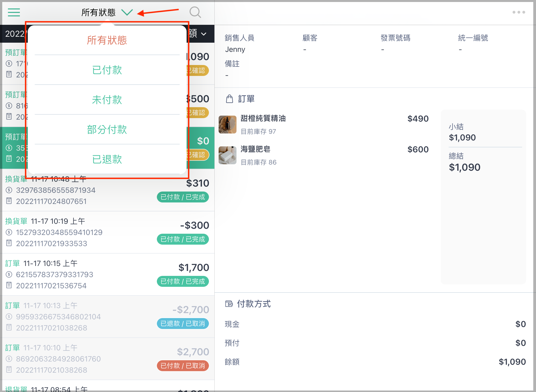Select 所有狀態 in the status list
The image size is (536, 392).
pyautogui.click(x=107, y=40)
